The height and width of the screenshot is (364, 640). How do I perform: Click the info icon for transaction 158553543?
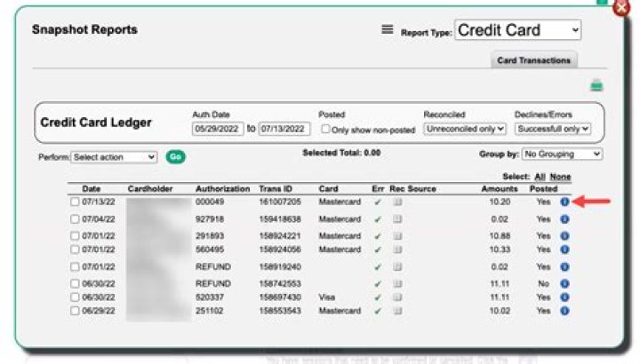pos(564,312)
